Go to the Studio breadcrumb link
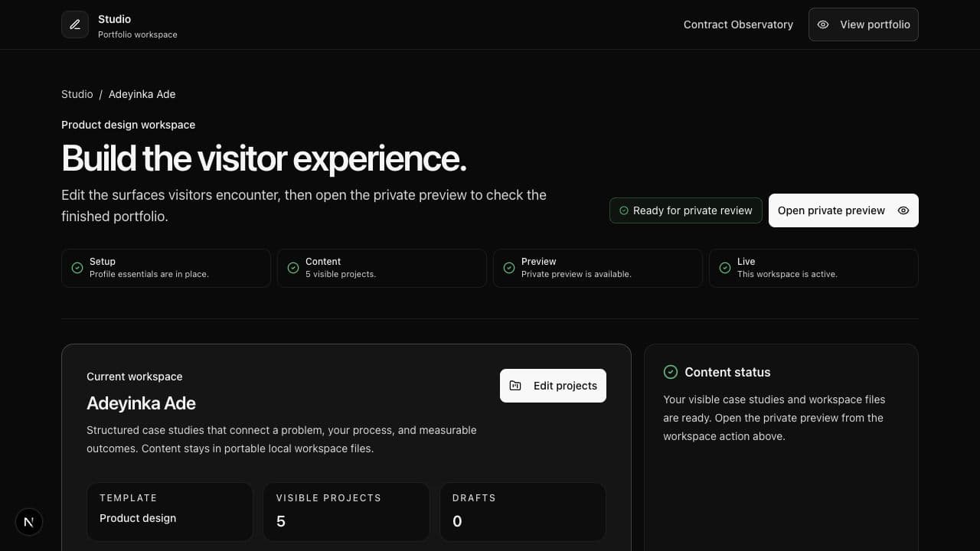 77,94
